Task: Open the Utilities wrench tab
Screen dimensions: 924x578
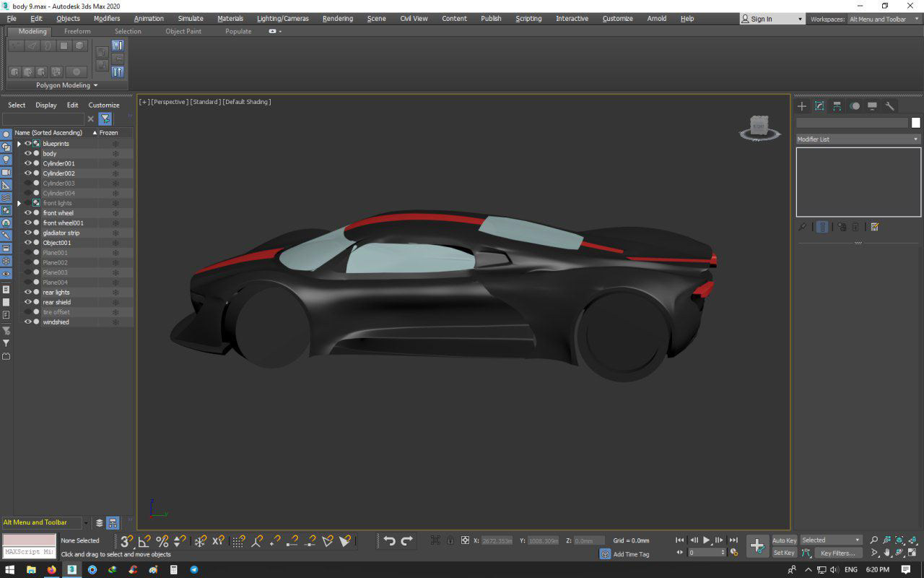Action: tap(889, 106)
